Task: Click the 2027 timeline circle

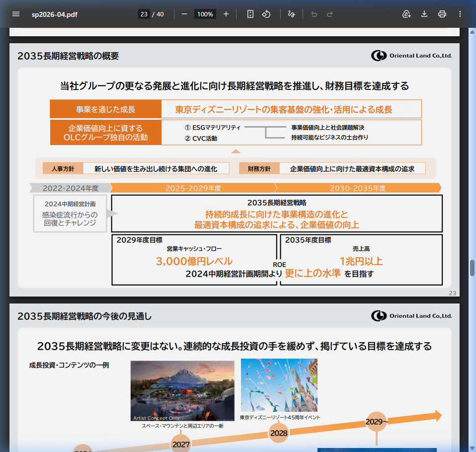Action: (181, 445)
